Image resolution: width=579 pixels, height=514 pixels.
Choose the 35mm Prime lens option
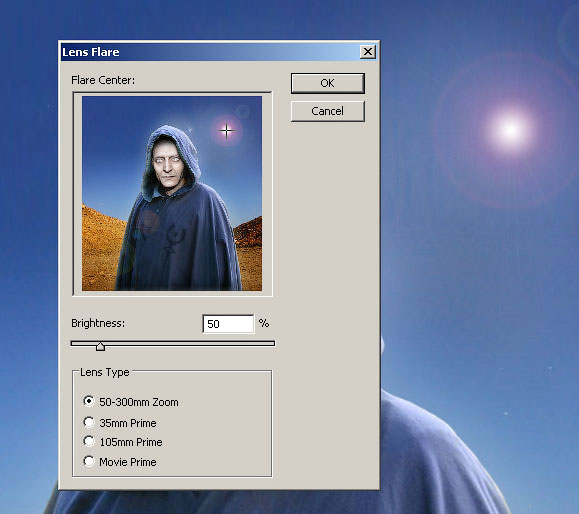tap(89, 422)
